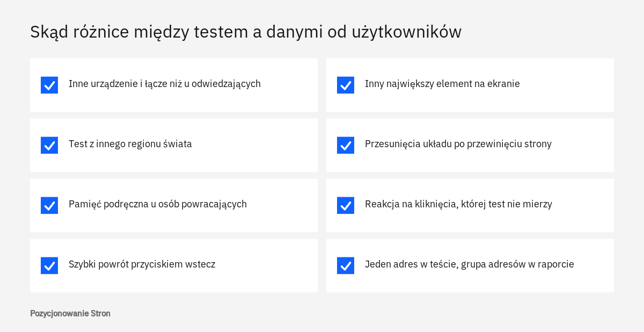Click text 'Reakcja na kliknięcia, której test nie mierzy'
Screen dimensions: 644x332
pyautogui.click(x=458, y=204)
